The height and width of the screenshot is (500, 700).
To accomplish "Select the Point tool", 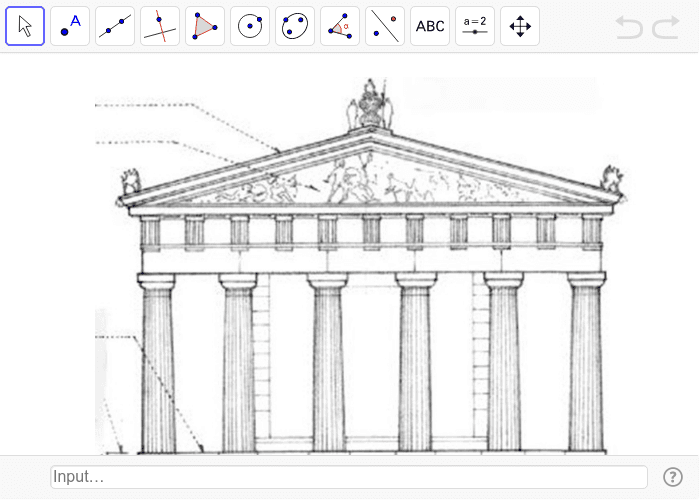I will 70,26.
